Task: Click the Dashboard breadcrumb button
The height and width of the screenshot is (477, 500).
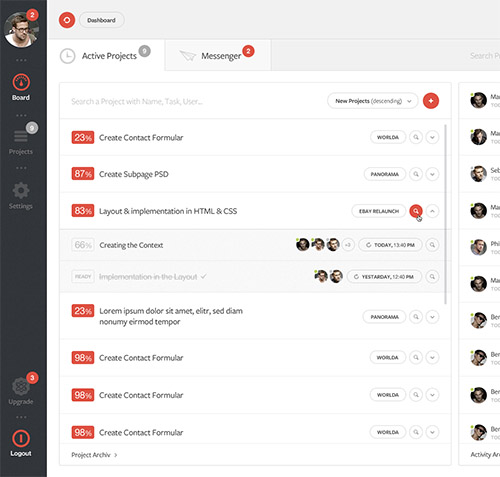Action: [102, 20]
